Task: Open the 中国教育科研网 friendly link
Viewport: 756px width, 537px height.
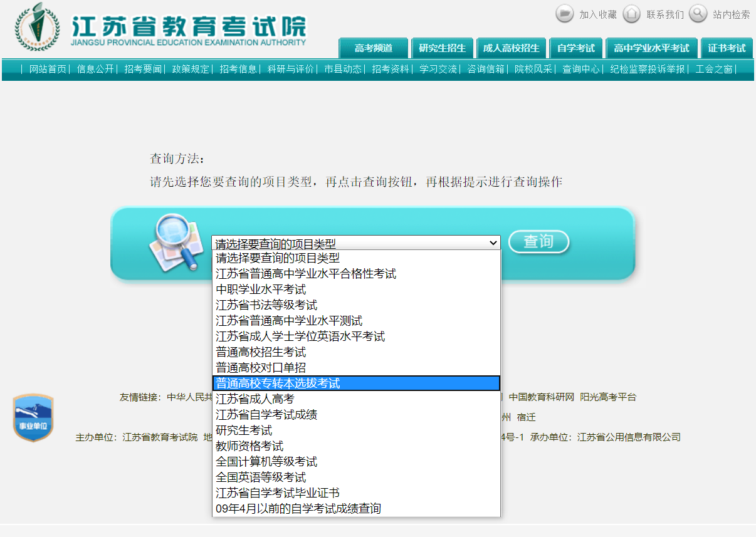Action: [x=541, y=397]
